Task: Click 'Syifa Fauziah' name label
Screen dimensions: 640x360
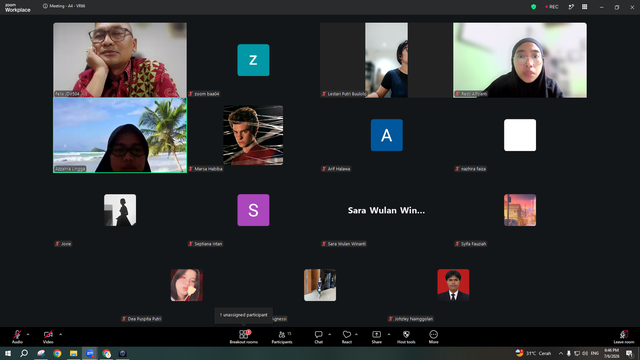Action: point(473,244)
